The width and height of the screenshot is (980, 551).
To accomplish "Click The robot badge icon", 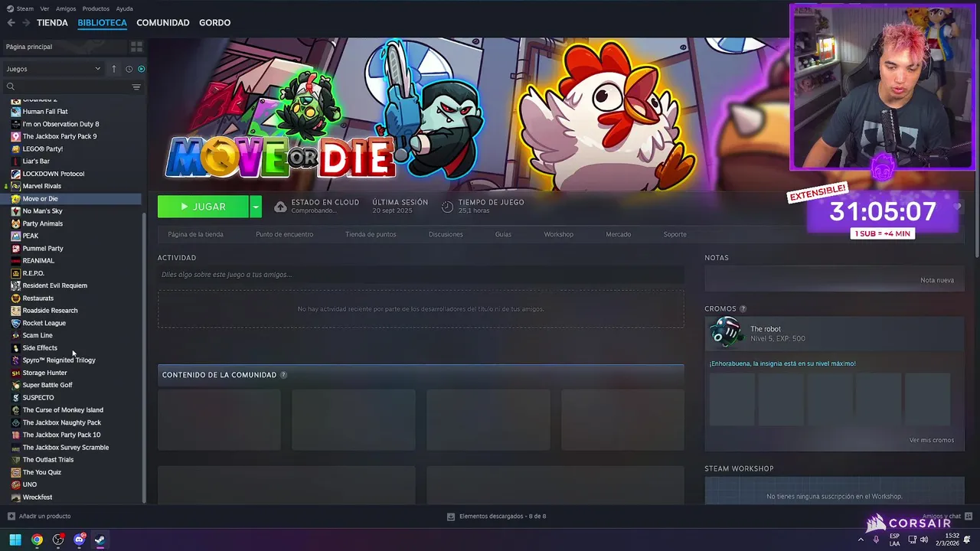I will [725, 333].
